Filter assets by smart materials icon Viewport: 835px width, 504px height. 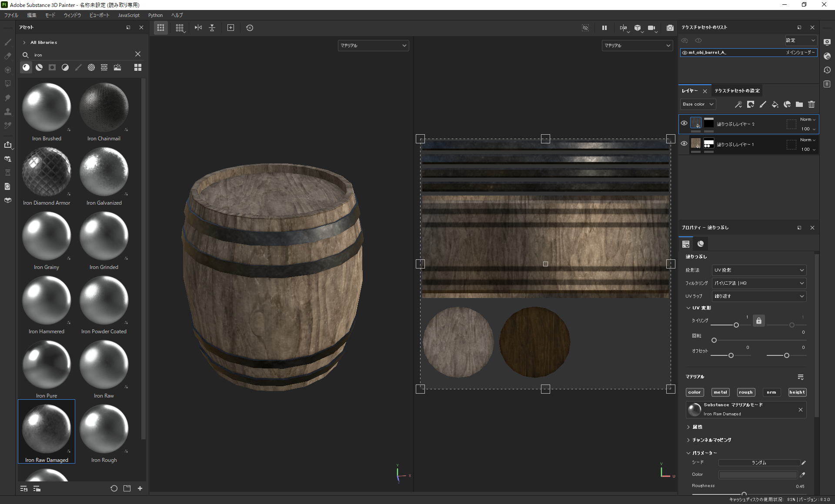click(39, 67)
